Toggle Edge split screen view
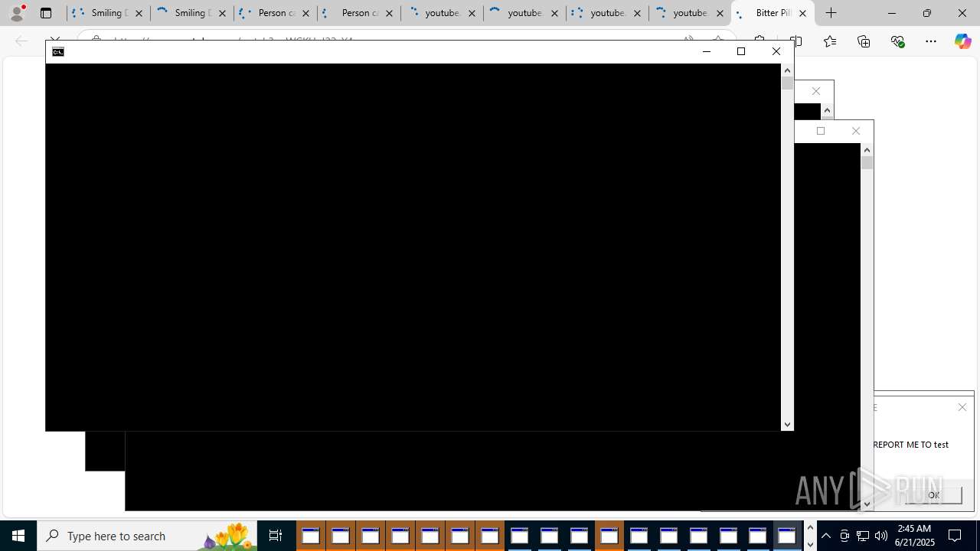980x551 pixels. (795, 41)
